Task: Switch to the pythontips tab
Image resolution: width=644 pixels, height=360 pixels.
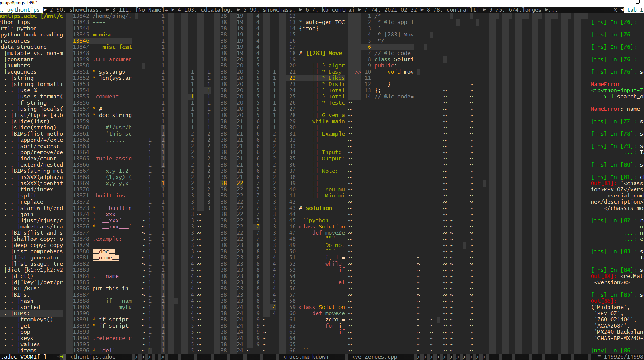Action: (x=23, y=10)
